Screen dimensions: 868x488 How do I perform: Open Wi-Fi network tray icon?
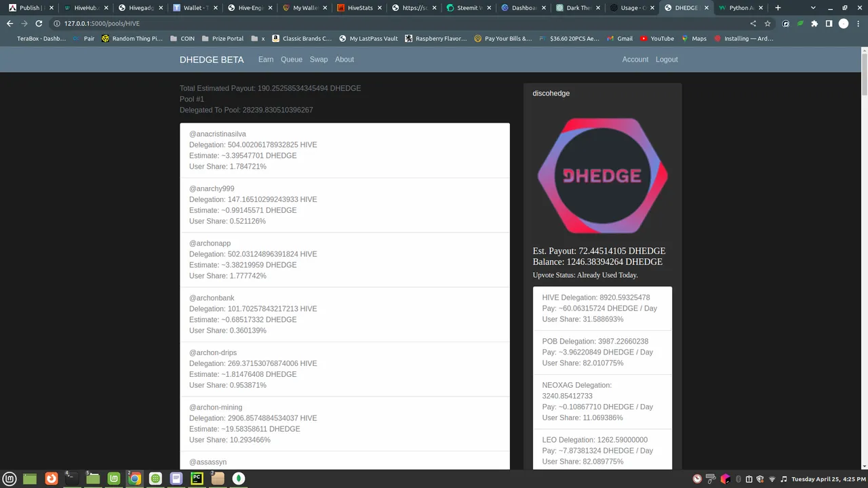click(x=772, y=479)
